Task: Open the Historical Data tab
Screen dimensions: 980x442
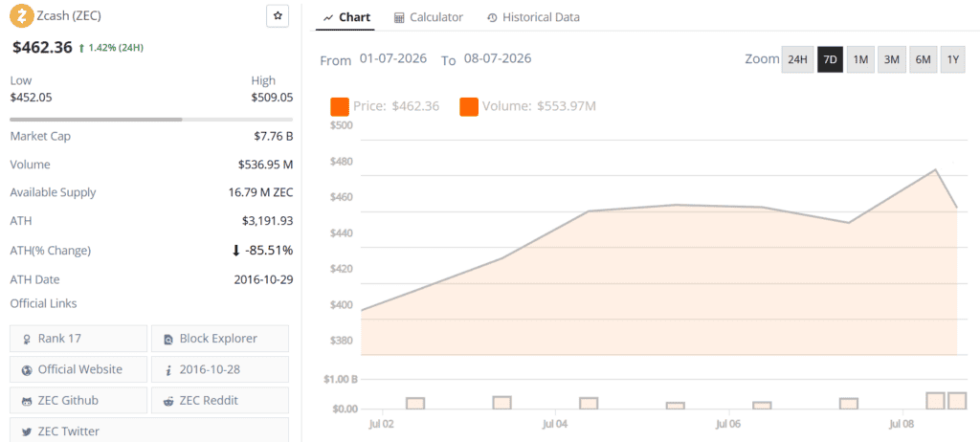Action: 533,17
